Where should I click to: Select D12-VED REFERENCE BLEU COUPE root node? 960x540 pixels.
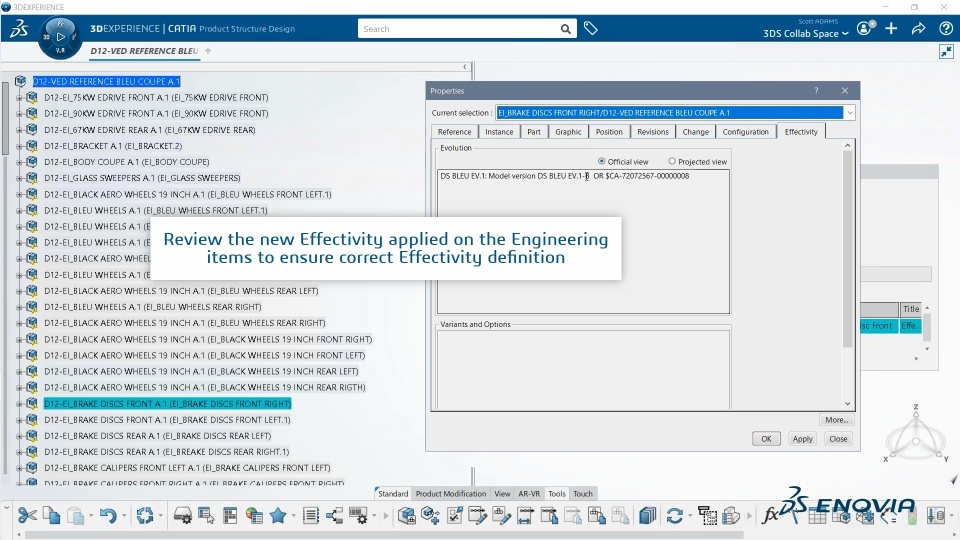coord(106,81)
